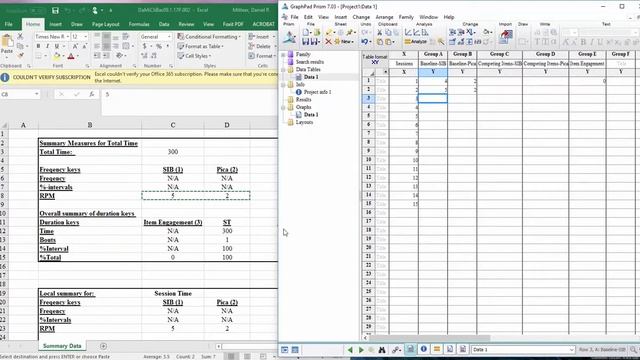
Task: Switch to the Excel Insert tab
Action: click(56, 24)
